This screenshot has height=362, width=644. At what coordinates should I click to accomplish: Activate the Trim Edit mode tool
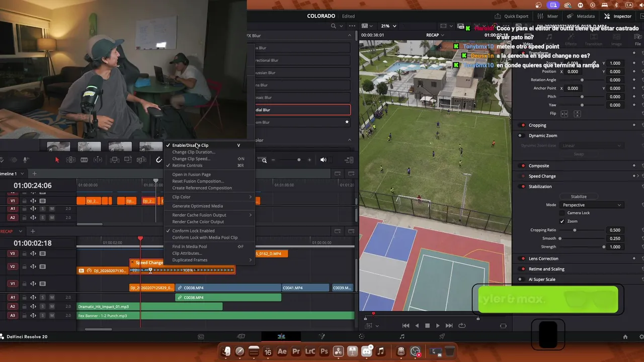70,160
